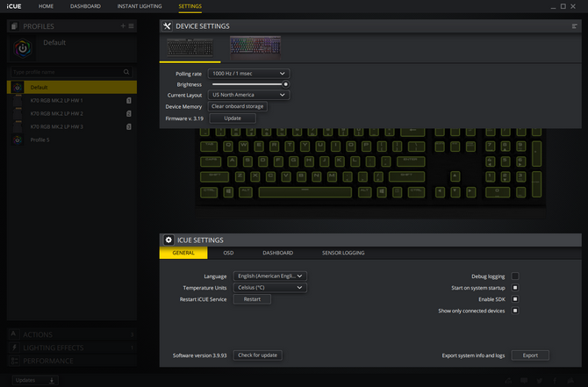This screenshot has width=588, height=387.
Task: Select the RGB keyboard device thumbnail
Action: coord(255,47)
